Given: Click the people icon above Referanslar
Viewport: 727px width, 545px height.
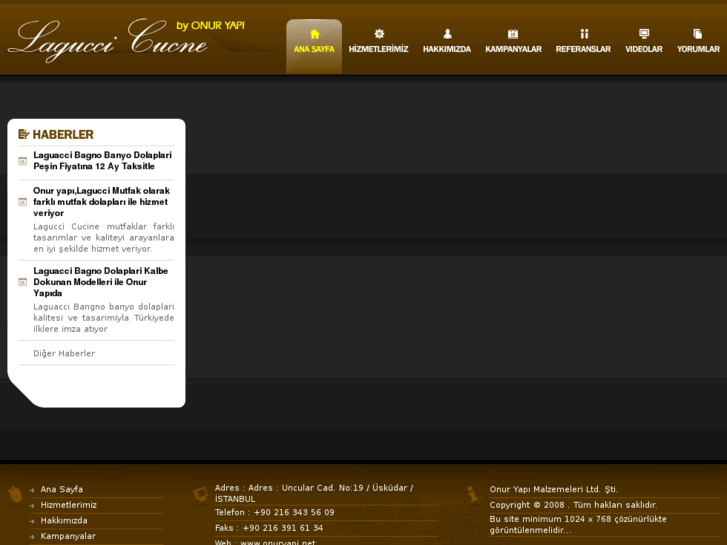Looking at the screenshot, I should pos(584,34).
